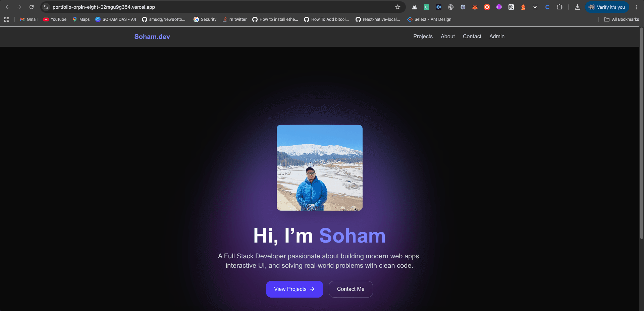The width and height of the screenshot is (644, 311).
Task: Open the QR code extension icon
Action: point(511,7)
